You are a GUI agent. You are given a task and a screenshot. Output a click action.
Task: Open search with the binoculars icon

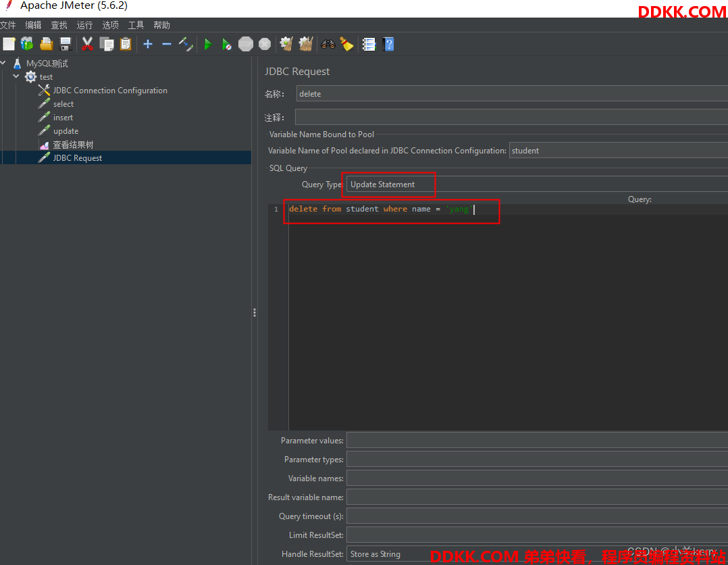328,44
